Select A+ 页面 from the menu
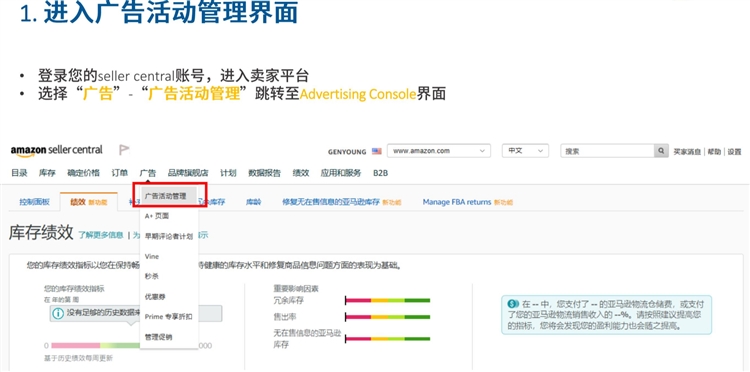This screenshot has height=372, width=750. coord(157,216)
